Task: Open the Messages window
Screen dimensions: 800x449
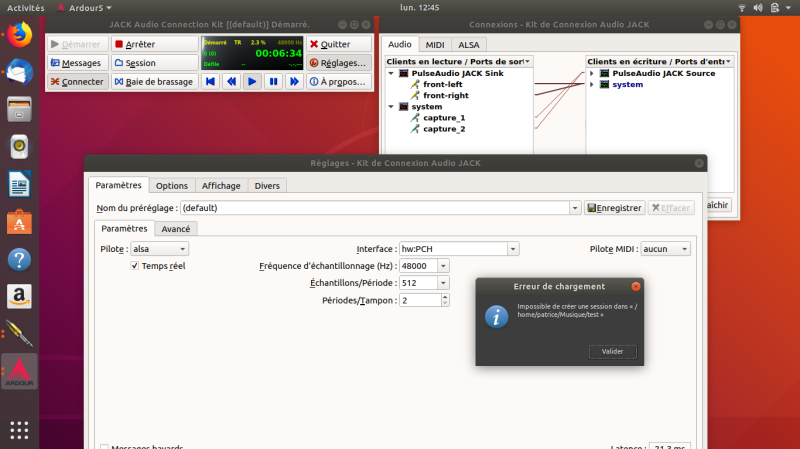Action: pyautogui.click(x=78, y=63)
